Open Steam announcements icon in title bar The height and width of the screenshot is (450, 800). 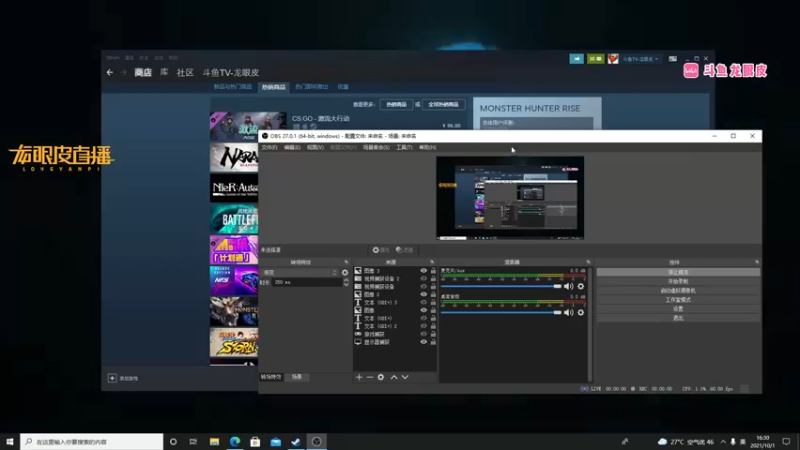[577, 59]
